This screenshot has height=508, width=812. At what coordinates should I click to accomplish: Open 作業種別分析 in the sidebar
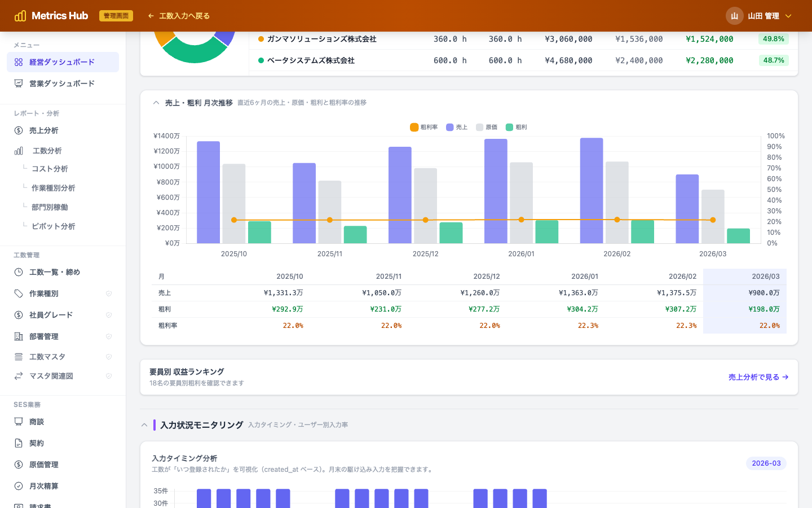click(54, 188)
